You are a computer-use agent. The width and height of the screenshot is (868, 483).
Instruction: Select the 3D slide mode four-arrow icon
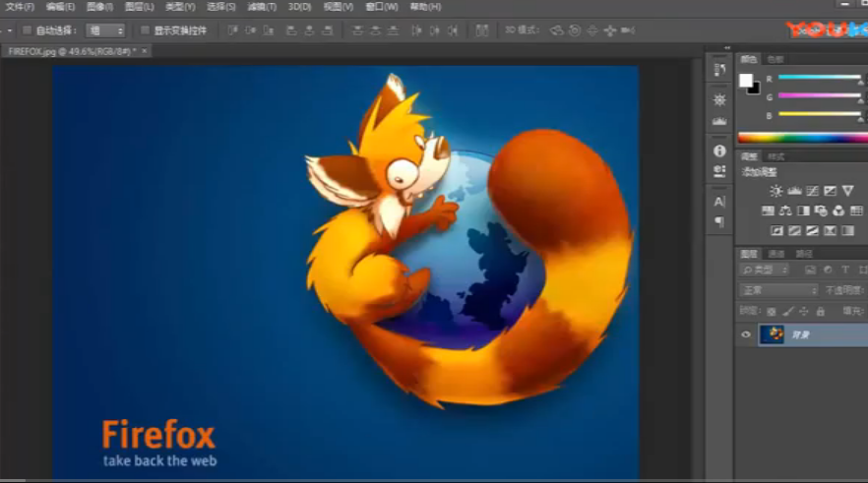(610, 30)
